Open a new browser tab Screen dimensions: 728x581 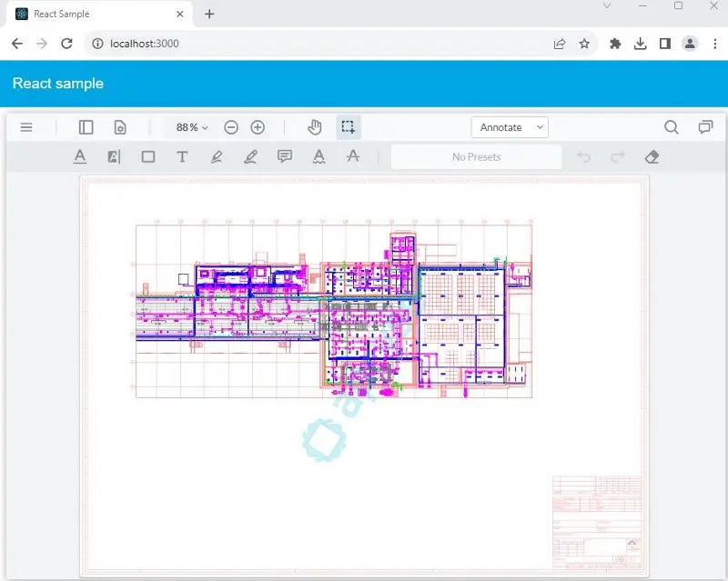click(x=209, y=14)
